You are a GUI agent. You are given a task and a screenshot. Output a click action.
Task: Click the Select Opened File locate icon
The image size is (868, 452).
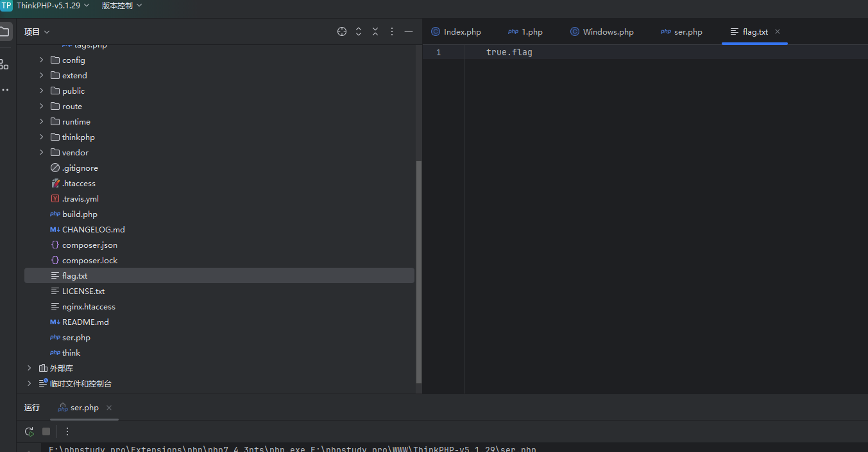tap(342, 31)
